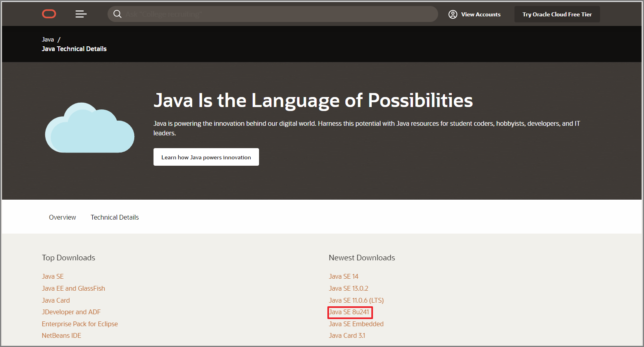The image size is (644, 347).
Task: Click the Top Downloads heading
Action: coord(68,258)
